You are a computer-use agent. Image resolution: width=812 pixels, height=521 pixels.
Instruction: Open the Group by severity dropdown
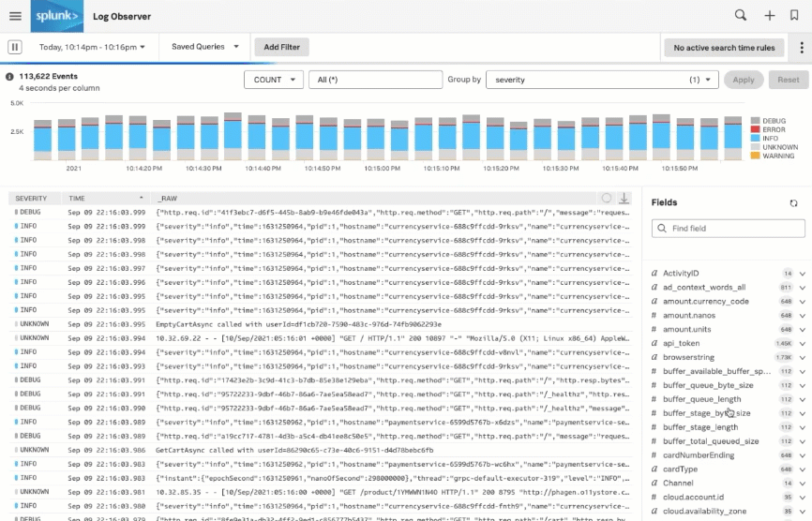[x=602, y=80]
